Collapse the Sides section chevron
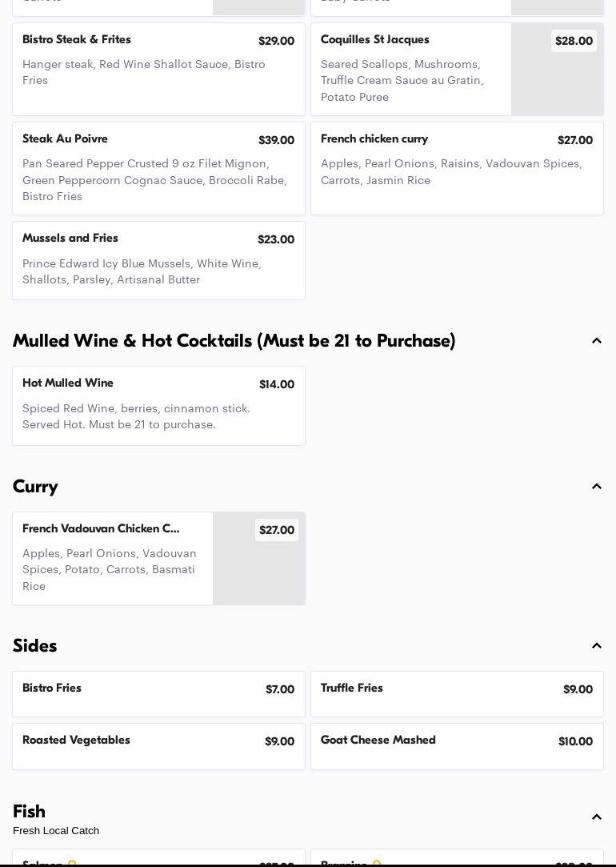The height and width of the screenshot is (867, 616). click(596, 646)
